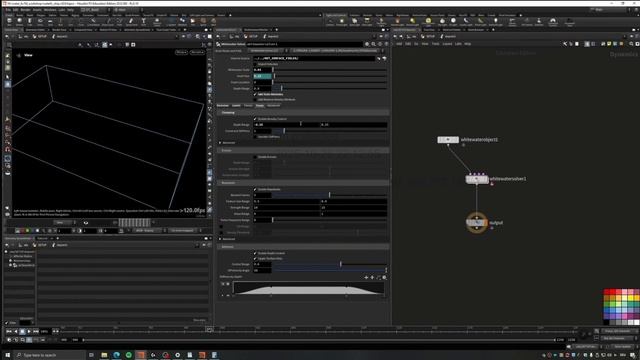Jump to first frame in the playbar
The height and width of the screenshot is (360, 640).
click(x=9, y=332)
